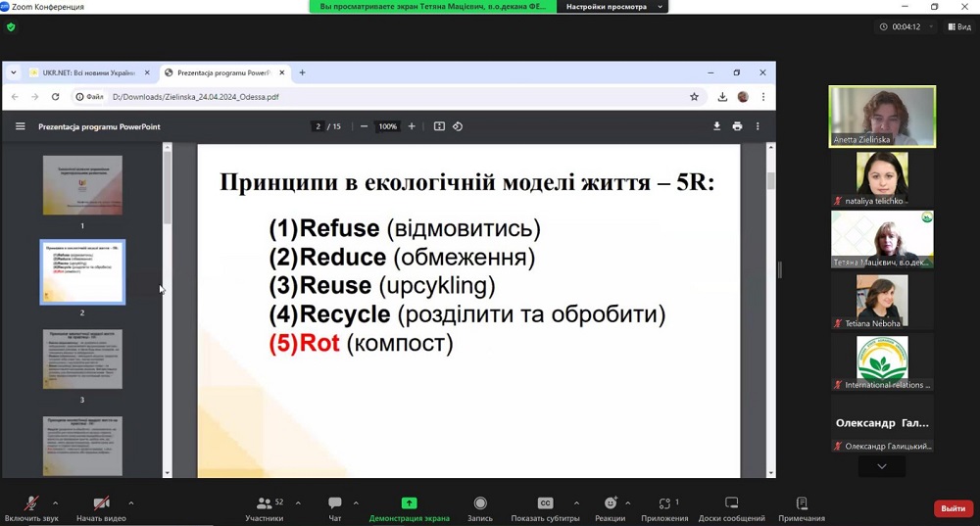This screenshot has height=526, width=980.
Task: Open the Вид view layout menu
Action: 957,26
